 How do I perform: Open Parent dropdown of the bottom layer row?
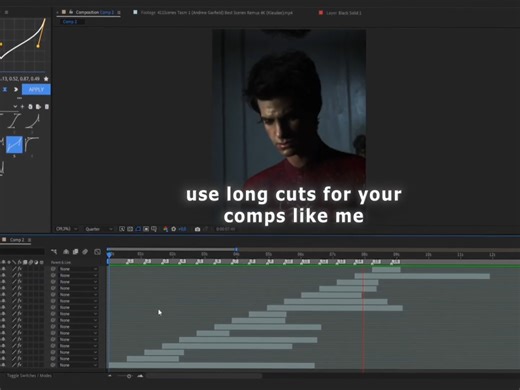click(x=79, y=365)
